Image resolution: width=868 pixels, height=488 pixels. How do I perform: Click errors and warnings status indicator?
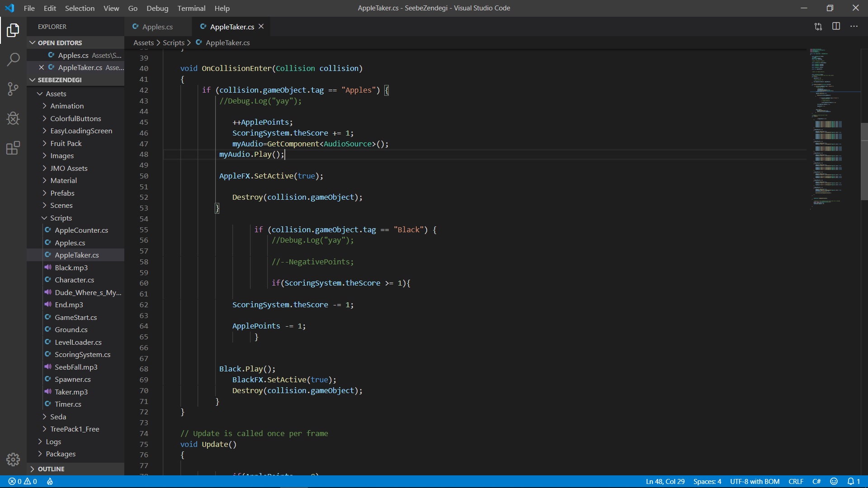23,482
